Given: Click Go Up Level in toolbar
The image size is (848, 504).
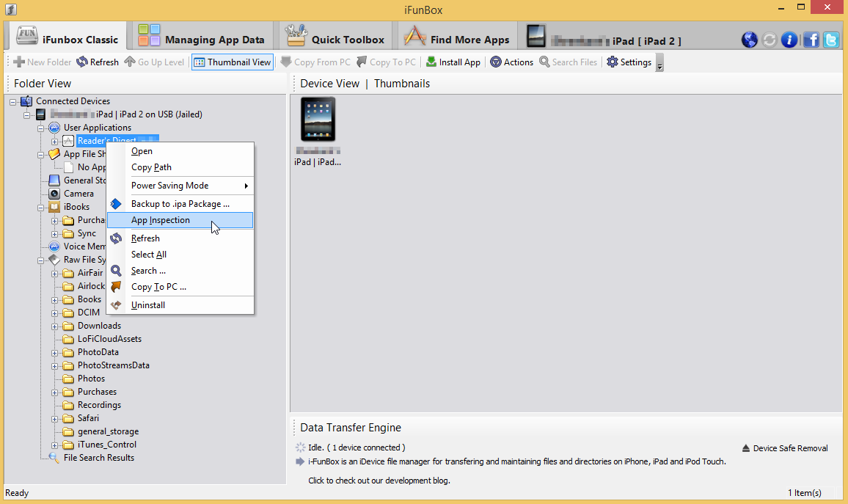Looking at the screenshot, I should click(154, 62).
